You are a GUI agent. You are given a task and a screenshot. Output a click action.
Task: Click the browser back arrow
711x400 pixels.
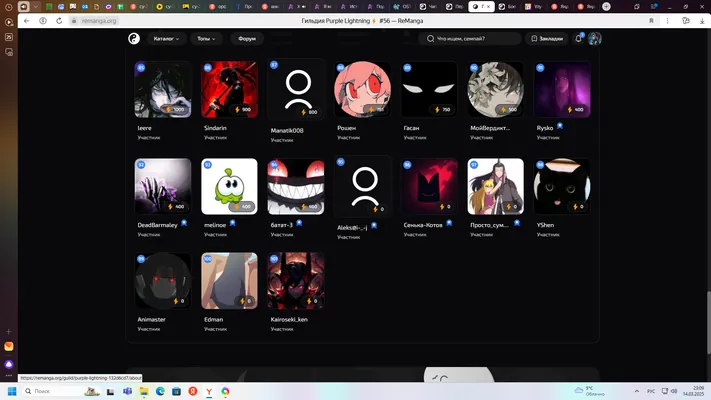pos(27,21)
